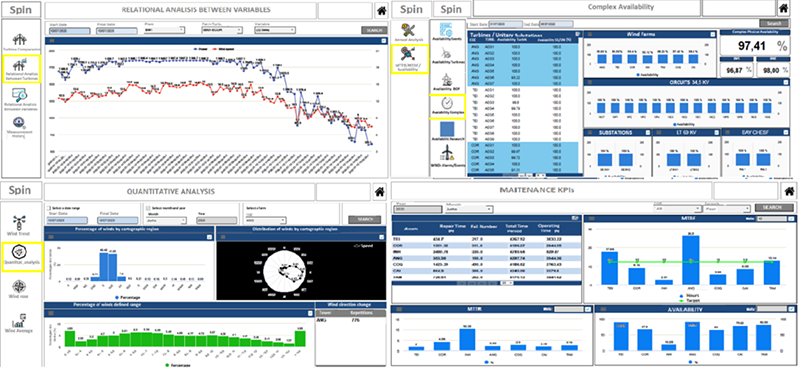Click Spin logo in Quantitative Analysis dashboard
The height and width of the screenshot is (368, 800).
tap(20, 190)
